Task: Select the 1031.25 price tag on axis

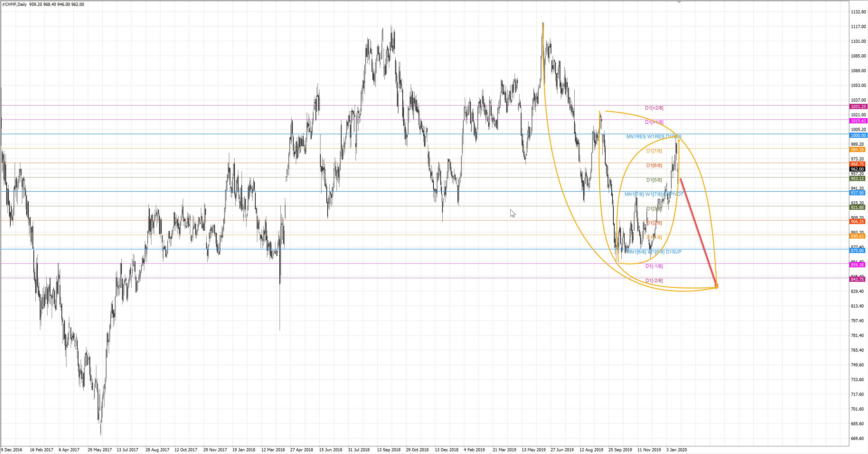Action: point(858,107)
